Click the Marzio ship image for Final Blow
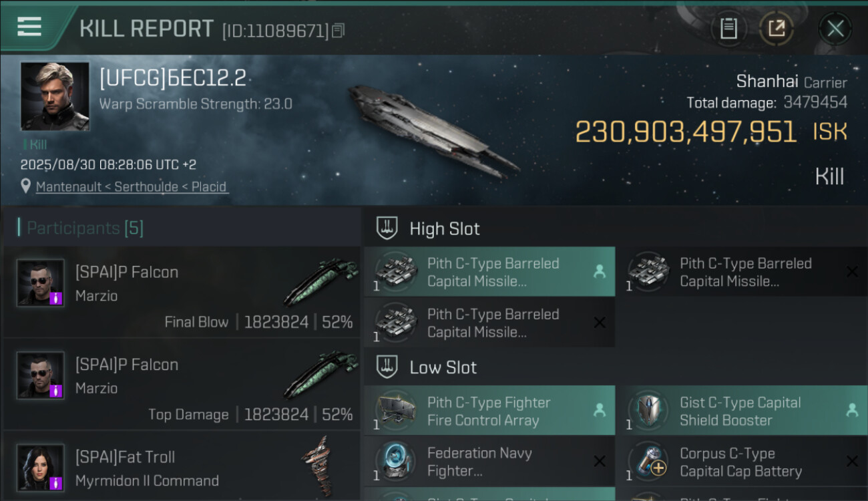The image size is (868, 501). (x=321, y=281)
